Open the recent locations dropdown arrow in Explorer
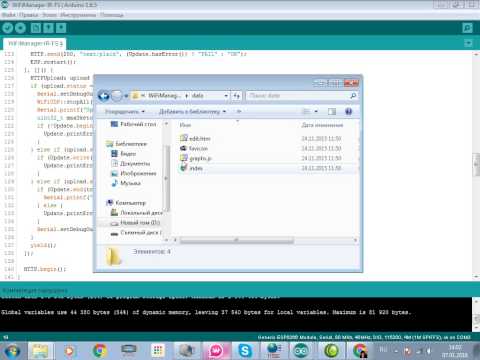The image size is (480, 360). point(126,96)
